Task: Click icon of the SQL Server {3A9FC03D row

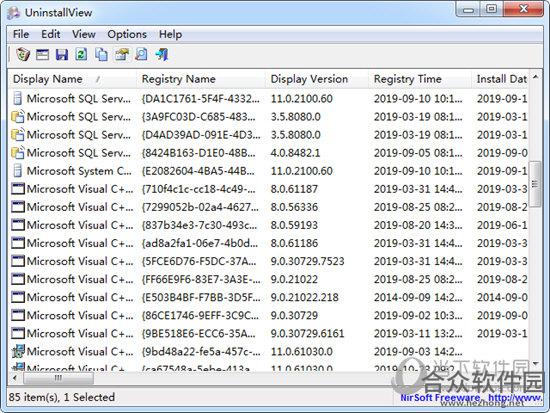Action: tap(18, 116)
